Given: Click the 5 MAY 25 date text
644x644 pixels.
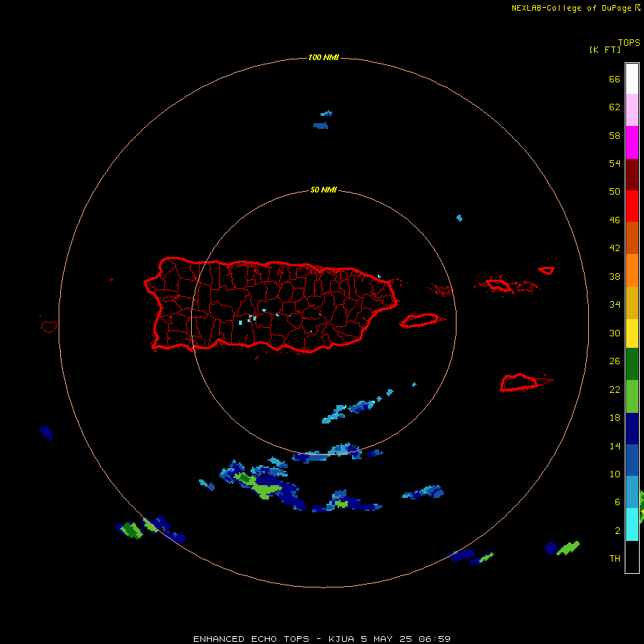Looking at the screenshot, I should click(x=386, y=639).
